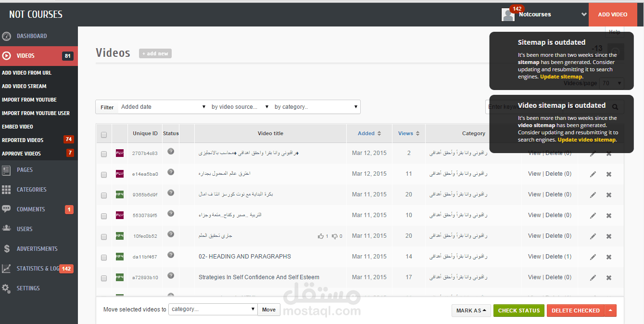Screen dimensions: 644x324
Task: Toggle the select-all header checkbox
Action: 104,135
